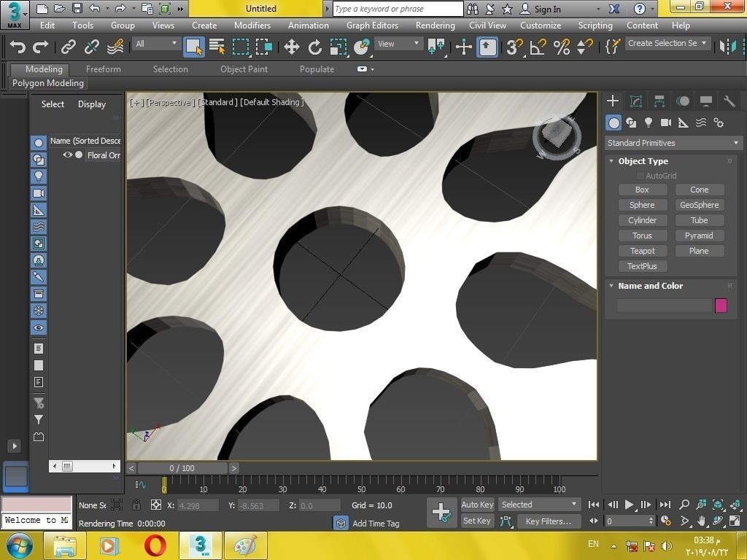Screen dimensions: 747x560
Task: Click Bind to Space Warp icon
Action: click(115, 47)
